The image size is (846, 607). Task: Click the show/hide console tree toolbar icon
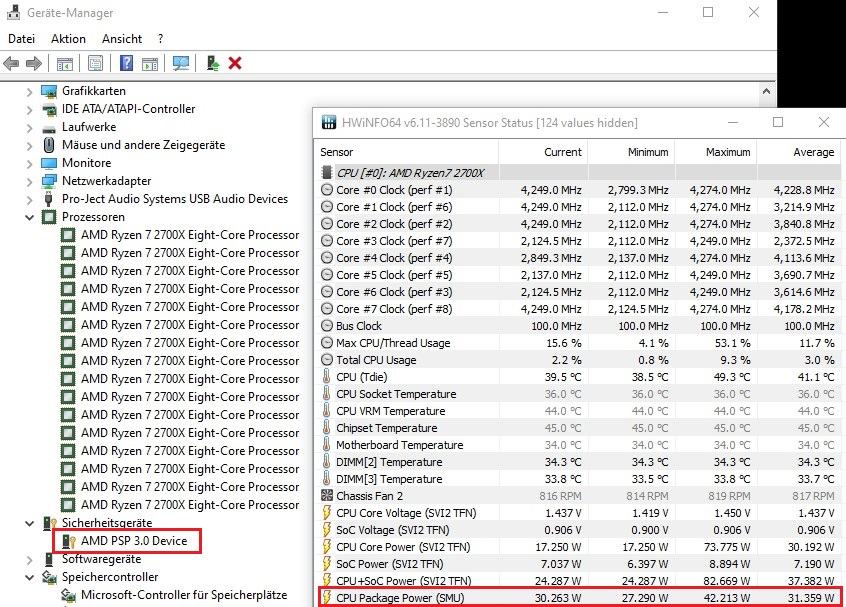click(65, 64)
